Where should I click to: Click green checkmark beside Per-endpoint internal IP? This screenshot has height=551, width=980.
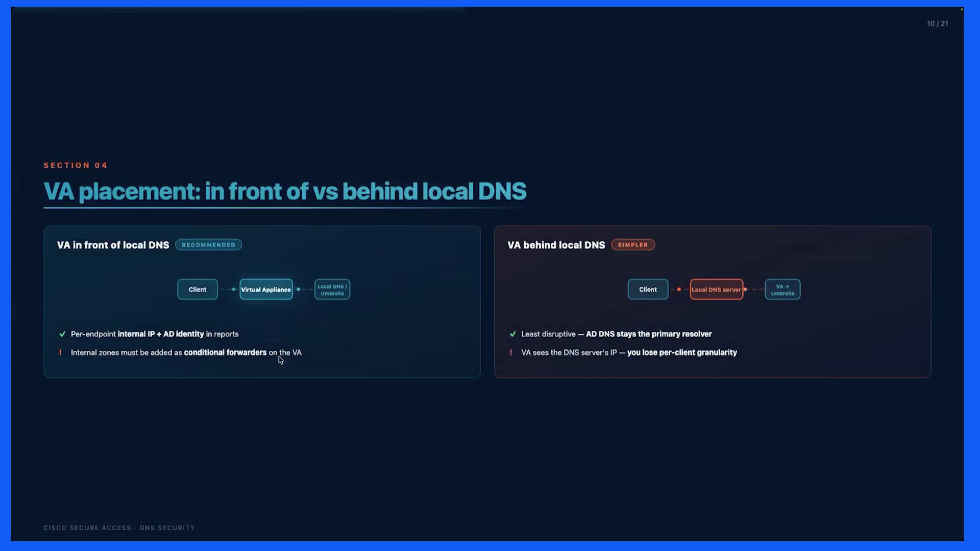click(62, 334)
